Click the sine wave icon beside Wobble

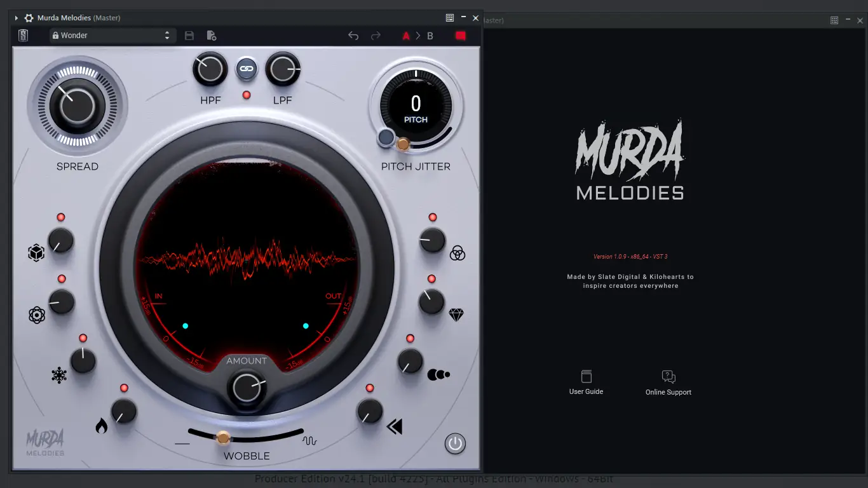(x=309, y=441)
